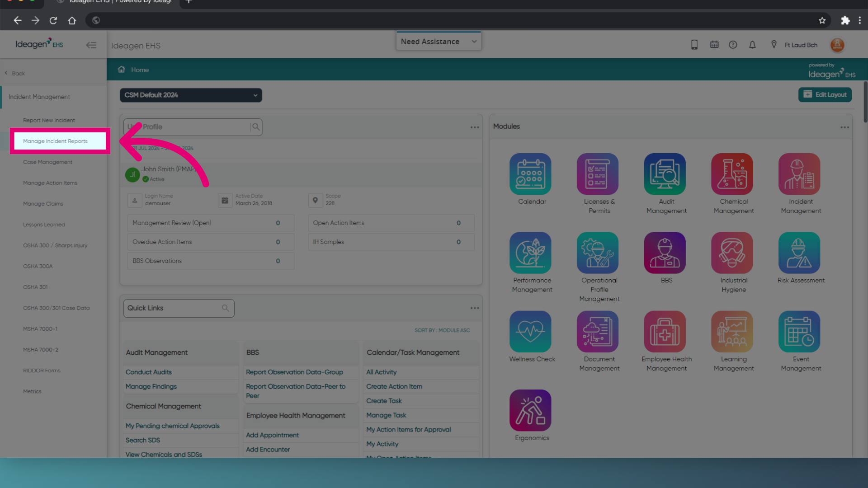Screen dimensions: 868x488
Task: Open the Risk Assessment module
Action: click(x=799, y=253)
